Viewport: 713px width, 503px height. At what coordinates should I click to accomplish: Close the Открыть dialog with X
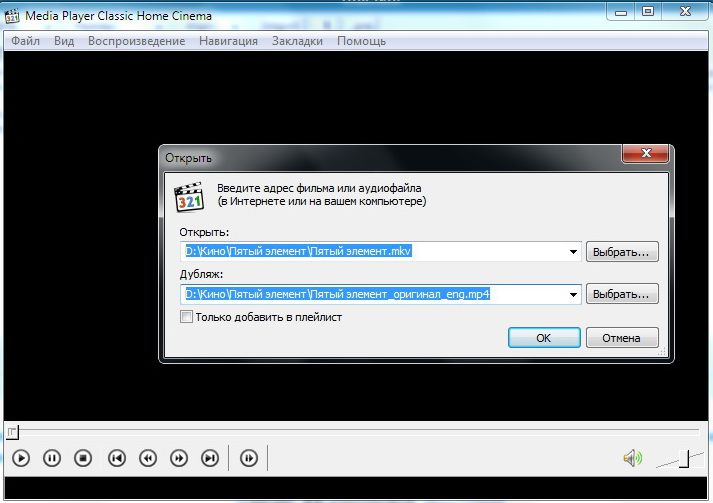(x=645, y=153)
